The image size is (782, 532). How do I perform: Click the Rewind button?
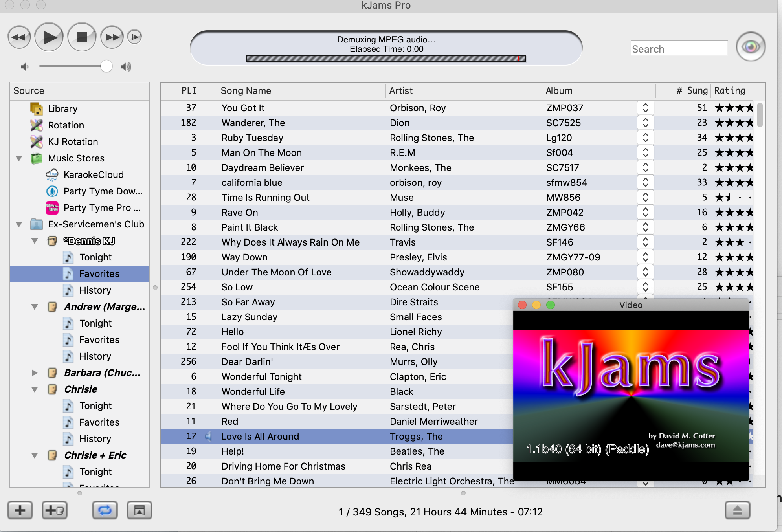[19, 37]
